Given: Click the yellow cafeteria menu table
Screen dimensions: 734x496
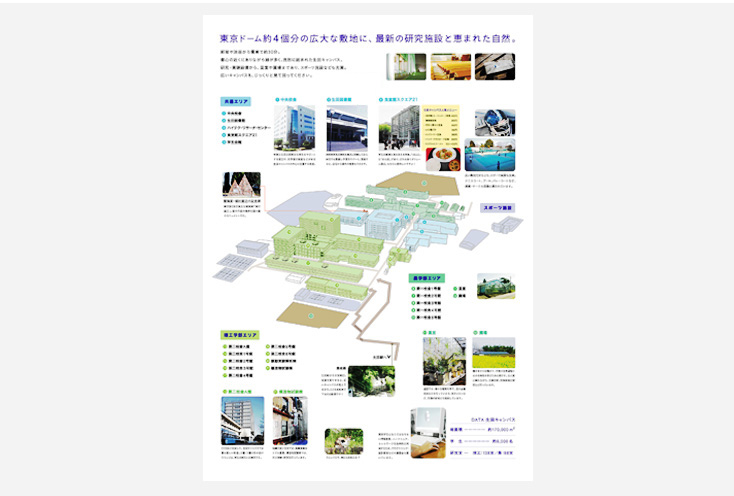Looking at the screenshot, I should [441, 125].
